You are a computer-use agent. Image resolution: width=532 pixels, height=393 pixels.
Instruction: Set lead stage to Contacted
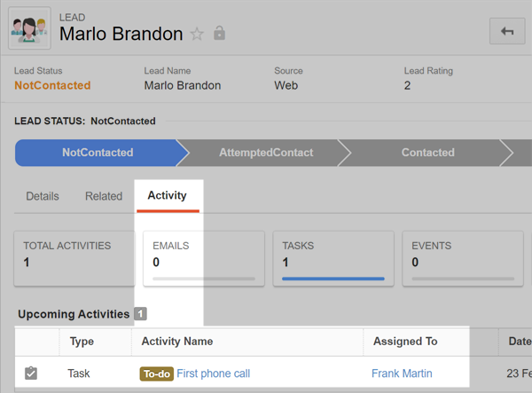click(428, 153)
